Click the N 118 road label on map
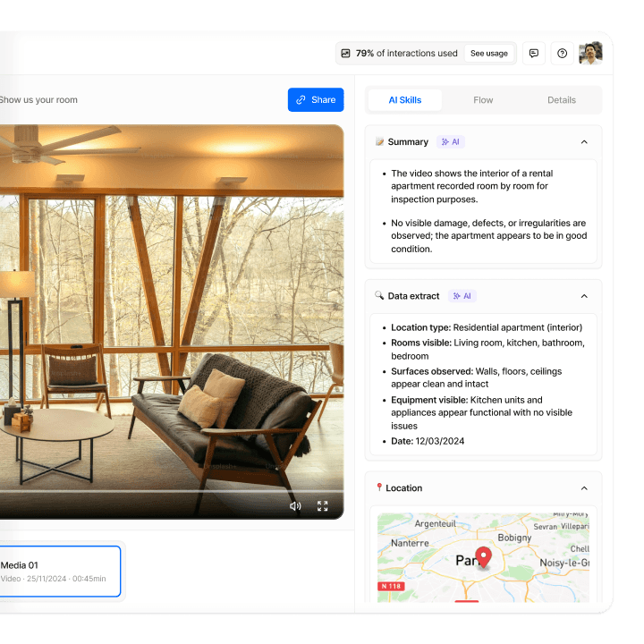Screen dimensions: 644x644 pyautogui.click(x=391, y=586)
